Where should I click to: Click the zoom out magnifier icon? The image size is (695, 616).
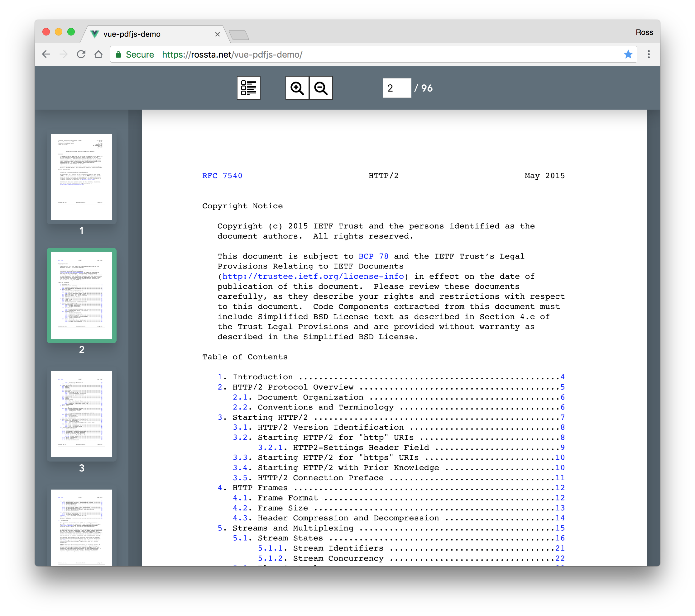coord(321,88)
